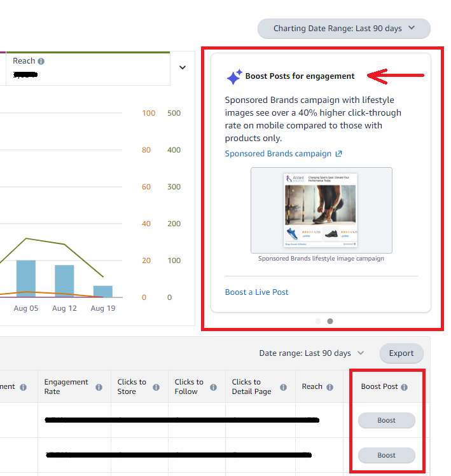Click the Export button
451x476 pixels.
[401, 353]
